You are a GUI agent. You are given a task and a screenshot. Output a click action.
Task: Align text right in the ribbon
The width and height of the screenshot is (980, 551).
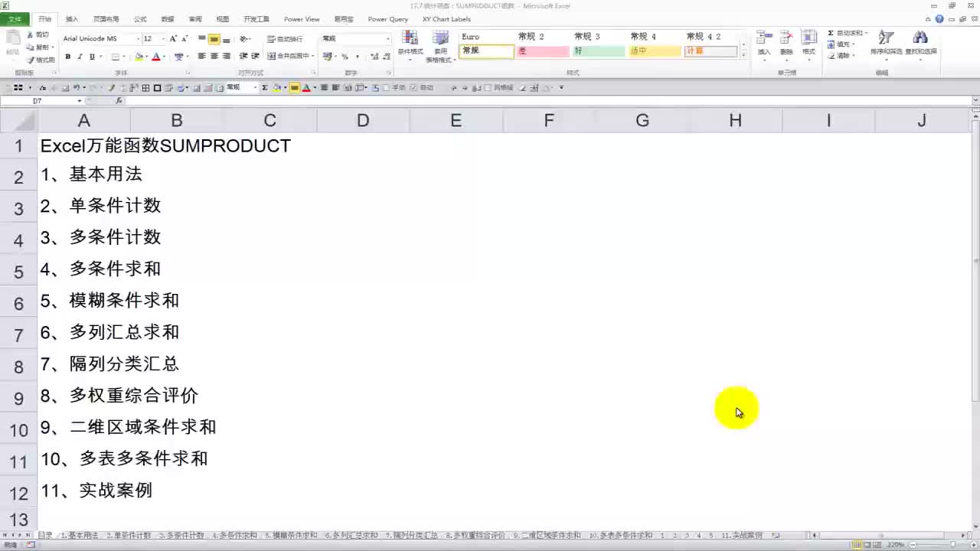click(x=226, y=56)
